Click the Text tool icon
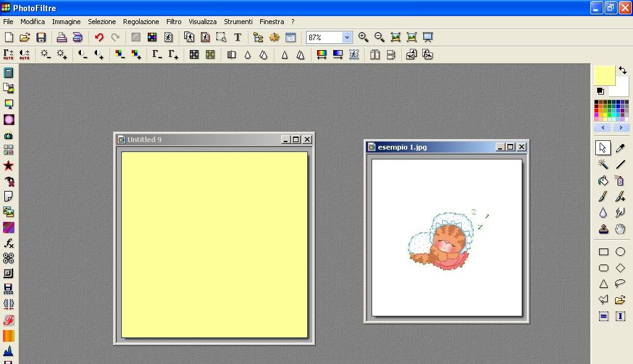This screenshot has width=633, height=364. 237,38
